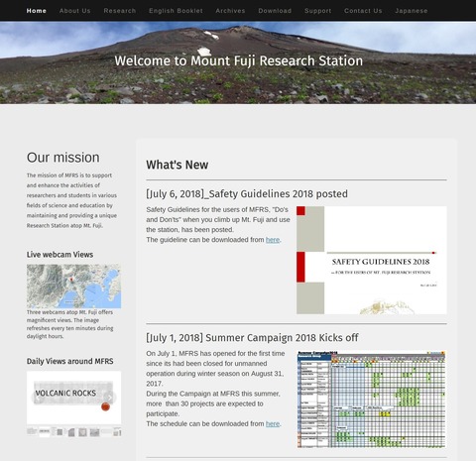Image resolution: width=476 pixels, height=461 pixels.
Task: Open the Support menu item
Action: 318,11
